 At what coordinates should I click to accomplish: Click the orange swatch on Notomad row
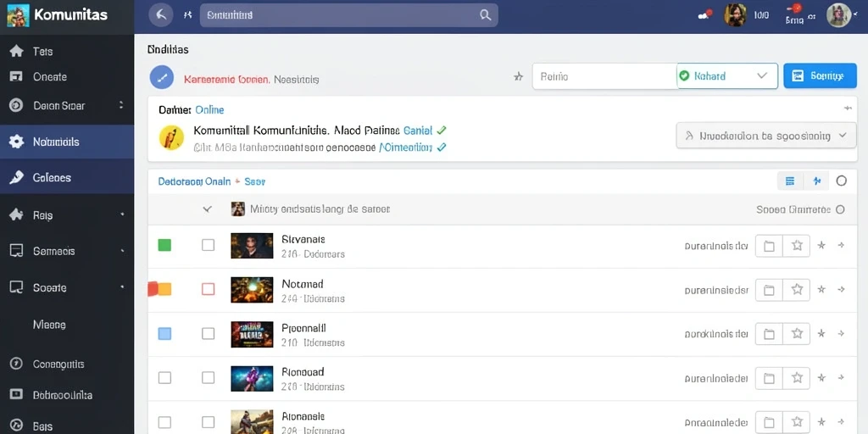[x=164, y=288]
